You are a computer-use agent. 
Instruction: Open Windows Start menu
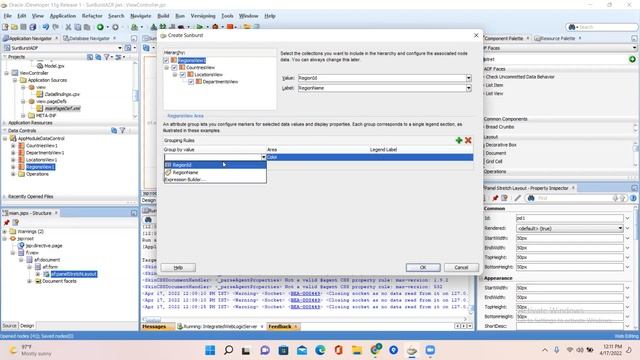pyautogui.click(x=210, y=350)
